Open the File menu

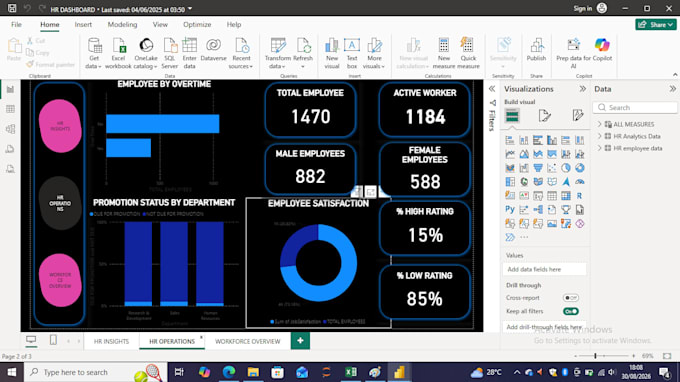coord(16,25)
